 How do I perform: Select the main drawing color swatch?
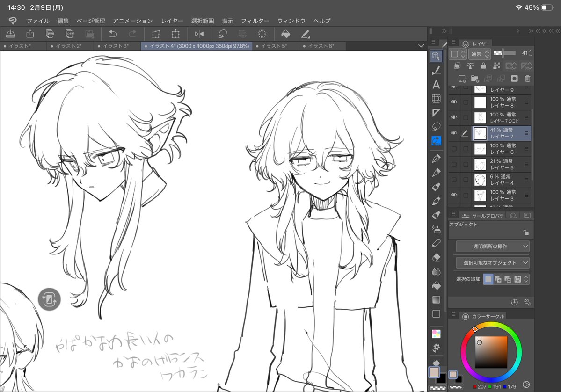[434, 372]
